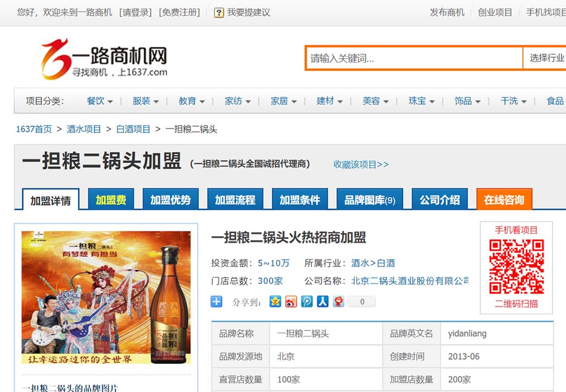Select the 在线咨询 orange tab

coord(504,200)
